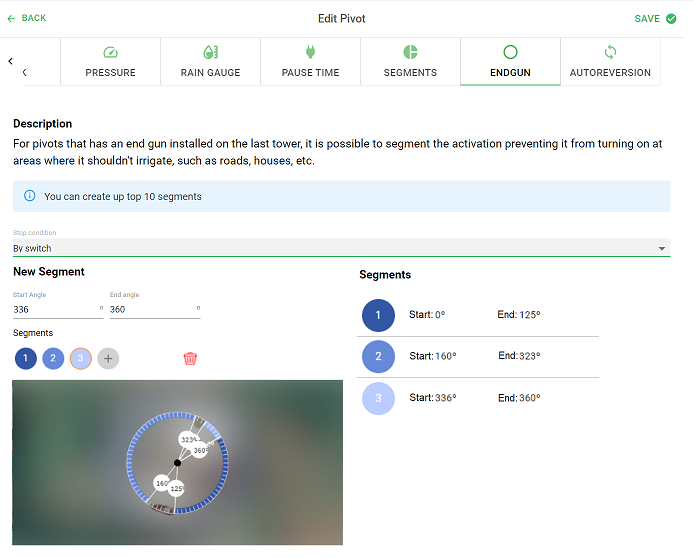Open the Autoreversion tab
The image size is (694, 558).
(610, 62)
